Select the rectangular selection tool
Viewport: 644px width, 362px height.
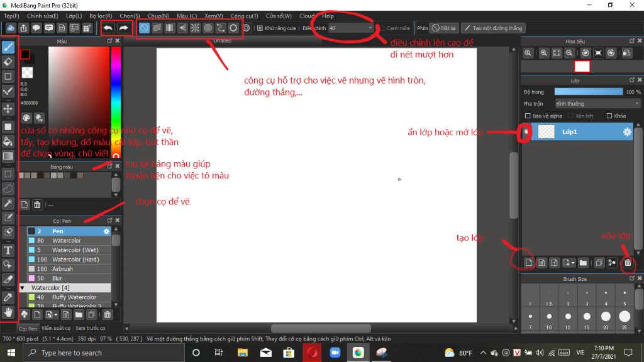click(x=8, y=174)
